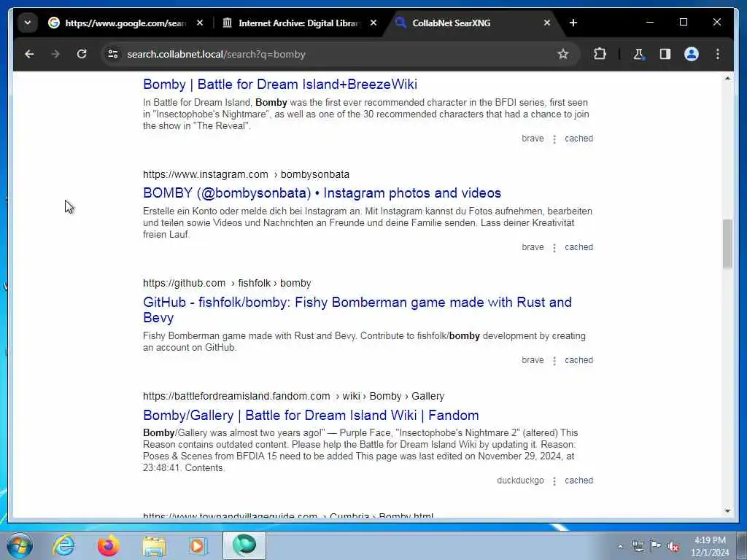Click the scrollbar up arrow
The width and height of the screenshot is (747, 560).
[727, 78]
